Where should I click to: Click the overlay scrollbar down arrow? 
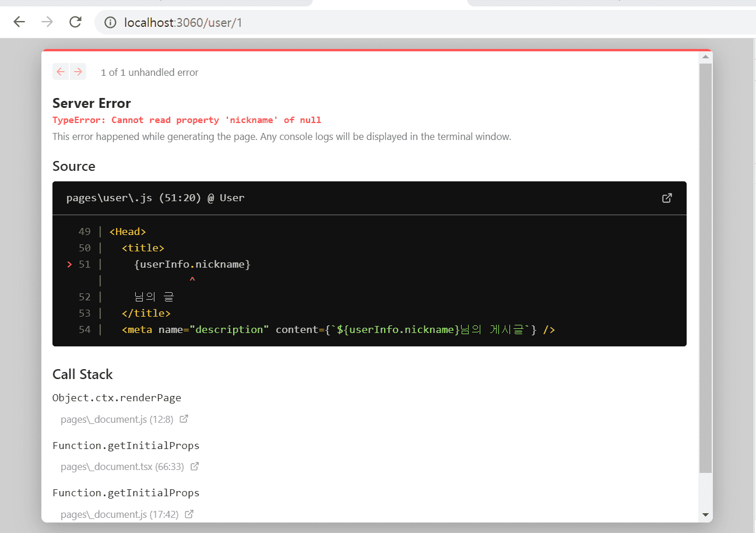(705, 515)
